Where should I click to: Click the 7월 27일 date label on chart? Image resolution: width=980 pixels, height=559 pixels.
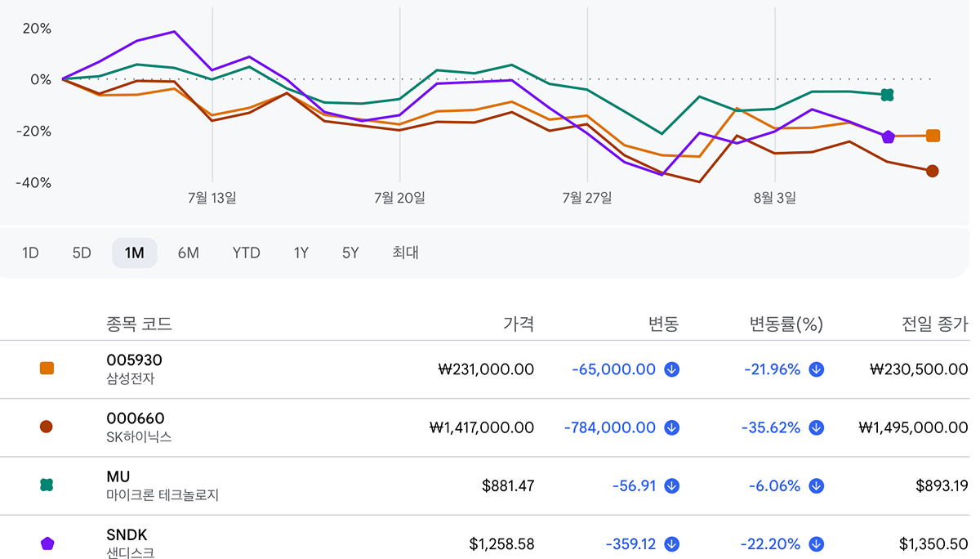[587, 198]
